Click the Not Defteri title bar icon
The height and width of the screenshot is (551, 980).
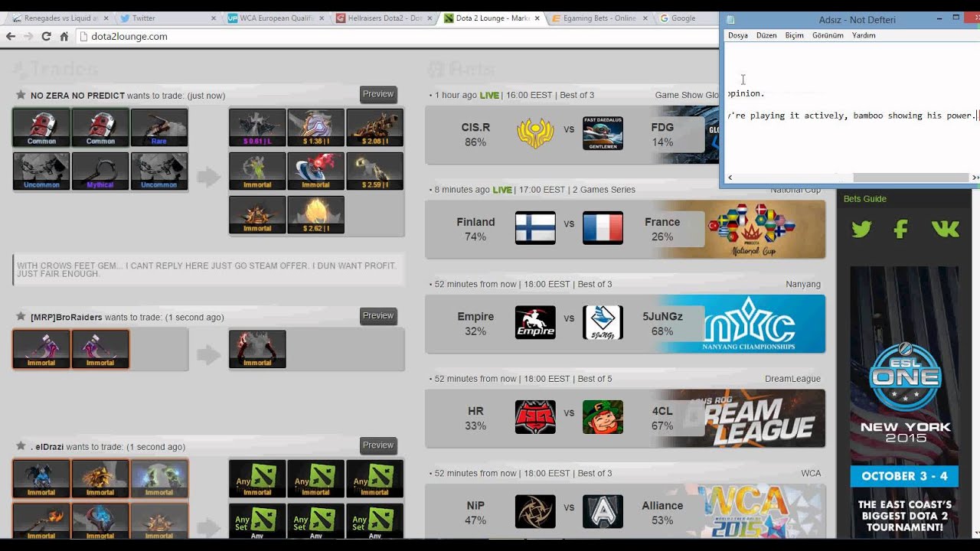[x=731, y=20]
